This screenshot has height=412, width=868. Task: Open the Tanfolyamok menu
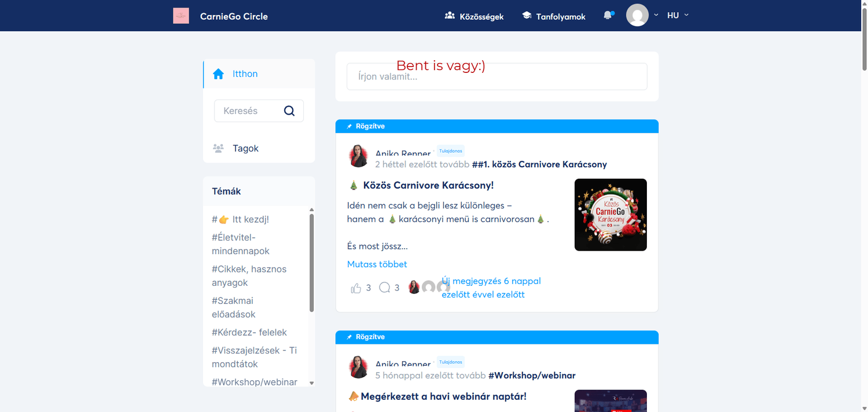click(x=554, y=16)
